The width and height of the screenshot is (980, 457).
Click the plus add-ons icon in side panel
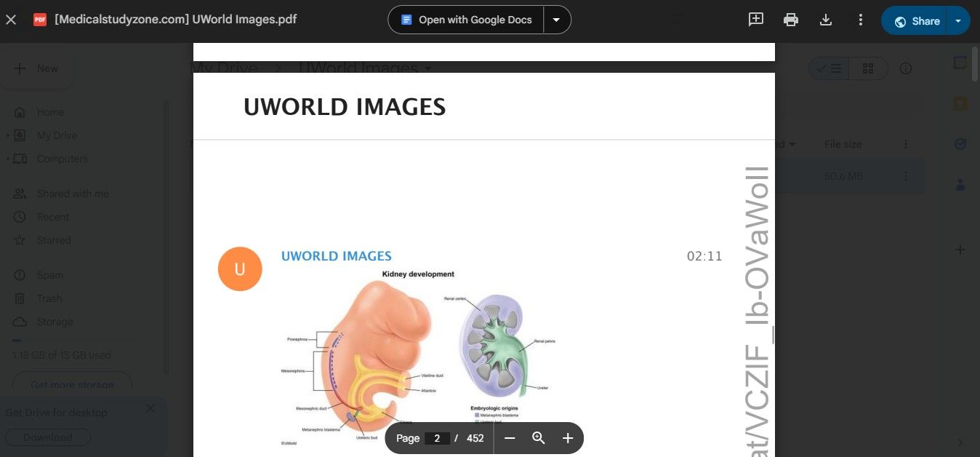tap(960, 250)
